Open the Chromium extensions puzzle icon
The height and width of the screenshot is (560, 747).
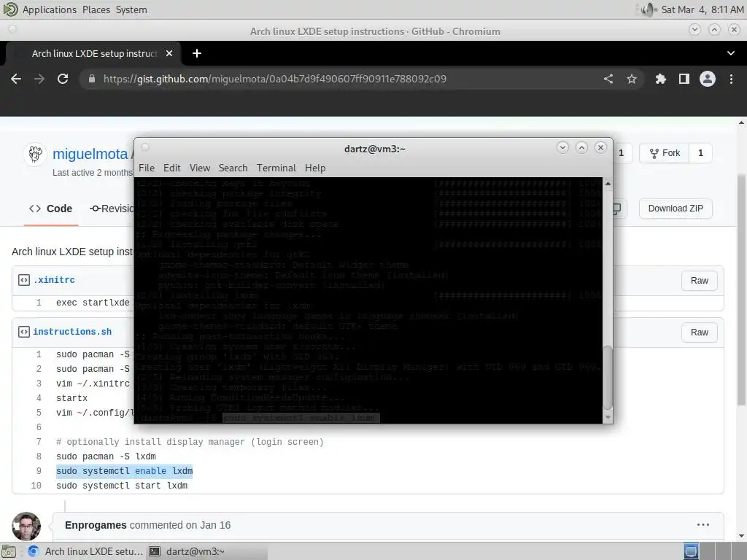coord(660,79)
